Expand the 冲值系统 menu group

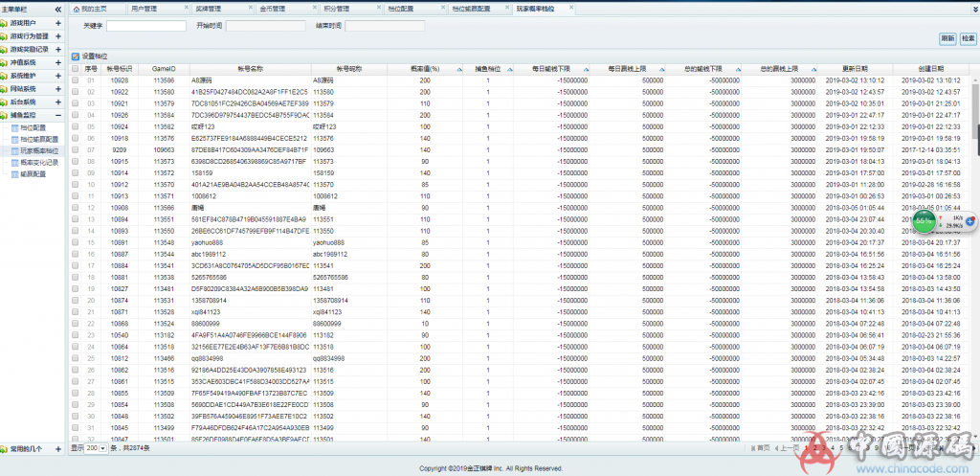(58, 62)
